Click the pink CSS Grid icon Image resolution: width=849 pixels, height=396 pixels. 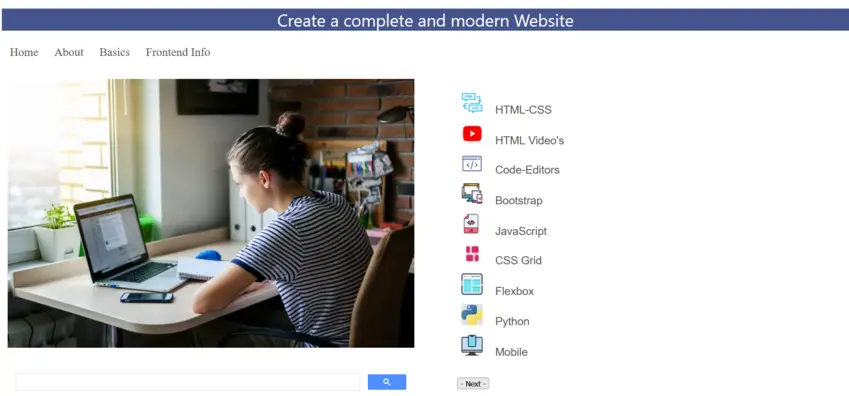(472, 254)
